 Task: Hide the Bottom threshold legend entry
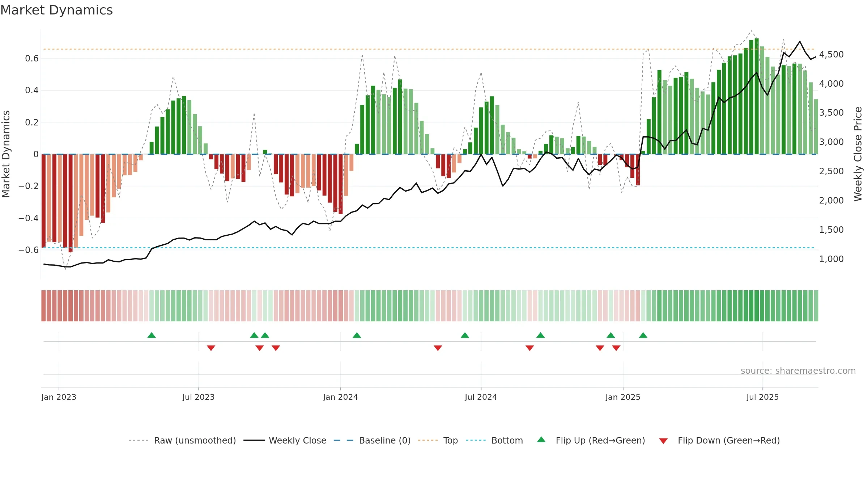point(494,440)
